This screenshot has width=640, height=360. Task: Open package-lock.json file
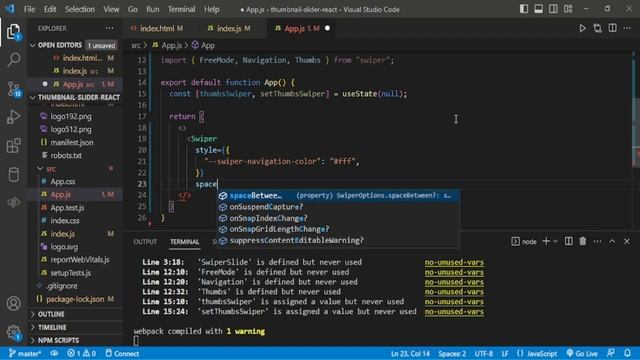coord(75,299)
